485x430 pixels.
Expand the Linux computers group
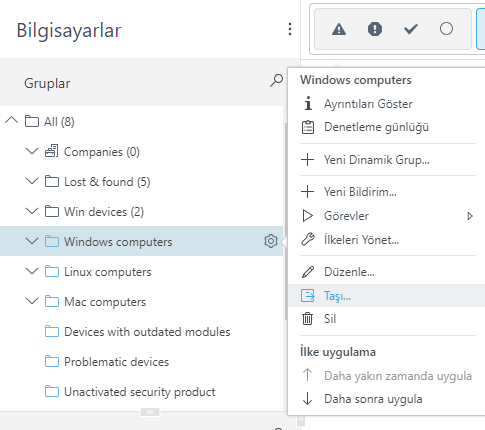(32, 271)
